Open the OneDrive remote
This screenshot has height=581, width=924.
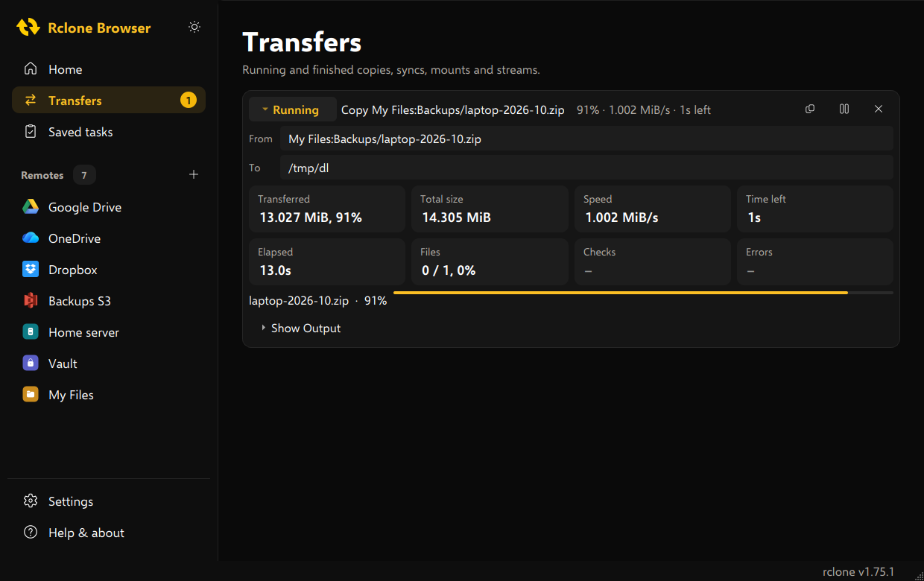click(109, 238)
